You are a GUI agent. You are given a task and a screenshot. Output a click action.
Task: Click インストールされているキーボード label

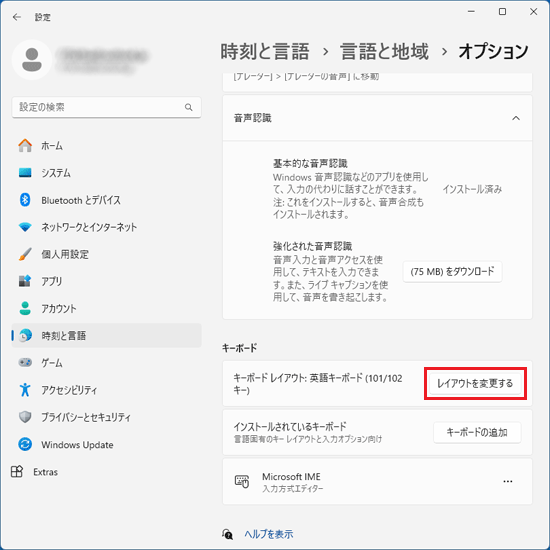[x=290, y=427]
